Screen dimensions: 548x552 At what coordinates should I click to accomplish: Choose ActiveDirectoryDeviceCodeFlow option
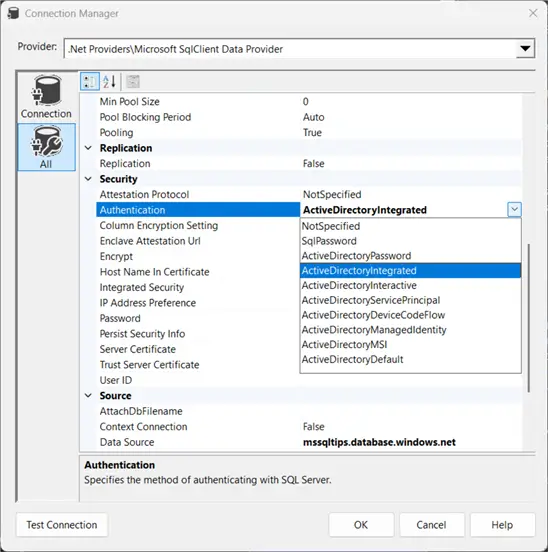click(410, 315)
